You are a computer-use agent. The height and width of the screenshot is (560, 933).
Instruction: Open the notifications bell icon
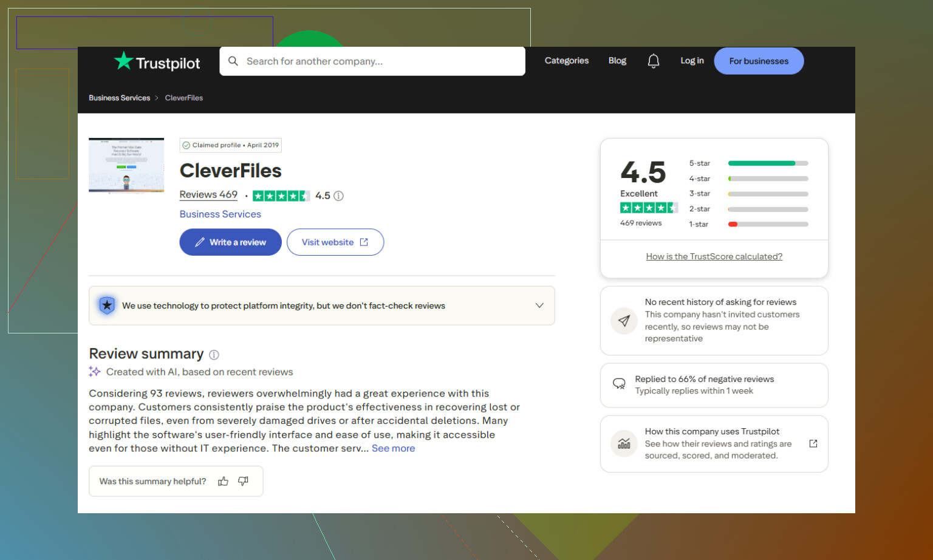653,61
